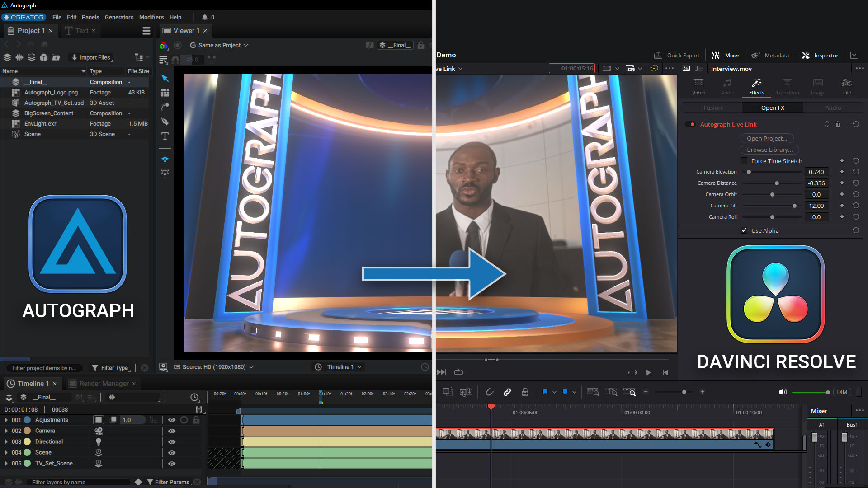This screenshot has width=868, height=488.
Task: Toggle the DIM audio button
Action: (x=842, y=392)
